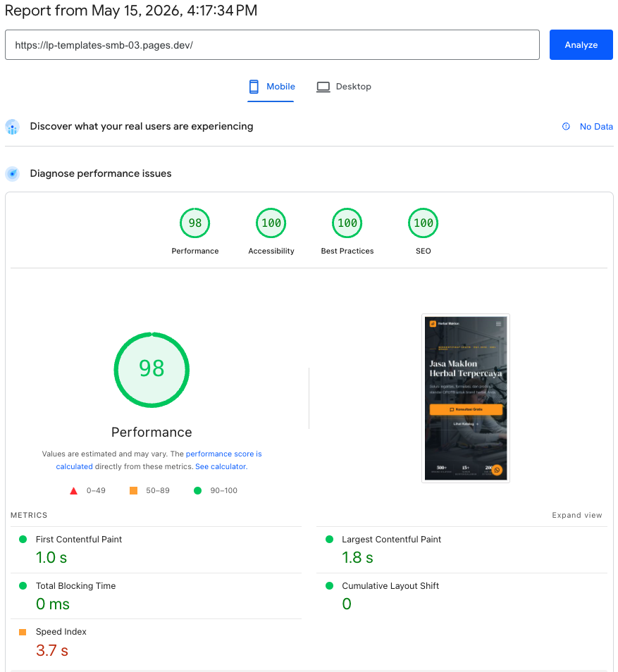Click the Total Blocking Time metric label
Viewport: 618px width, 672px height.
coord(76,586)
